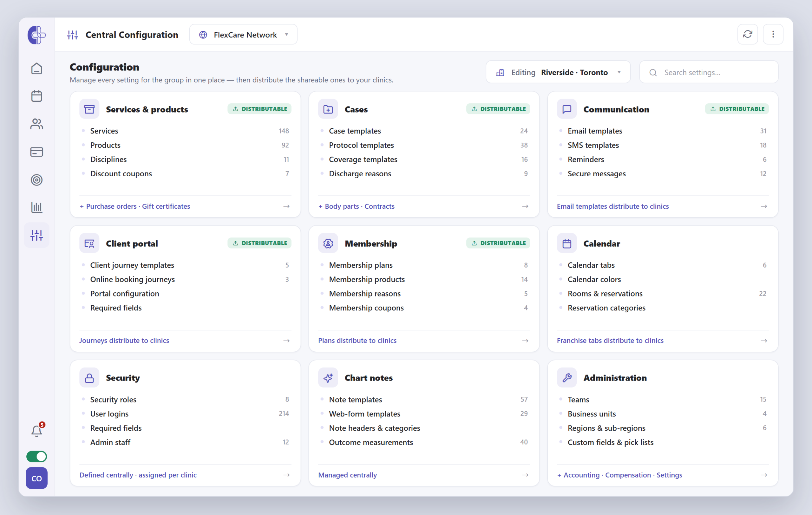This screenshot has width=812, height=515.
Task: Click the refresh icon button
Action: pos(748,34)
